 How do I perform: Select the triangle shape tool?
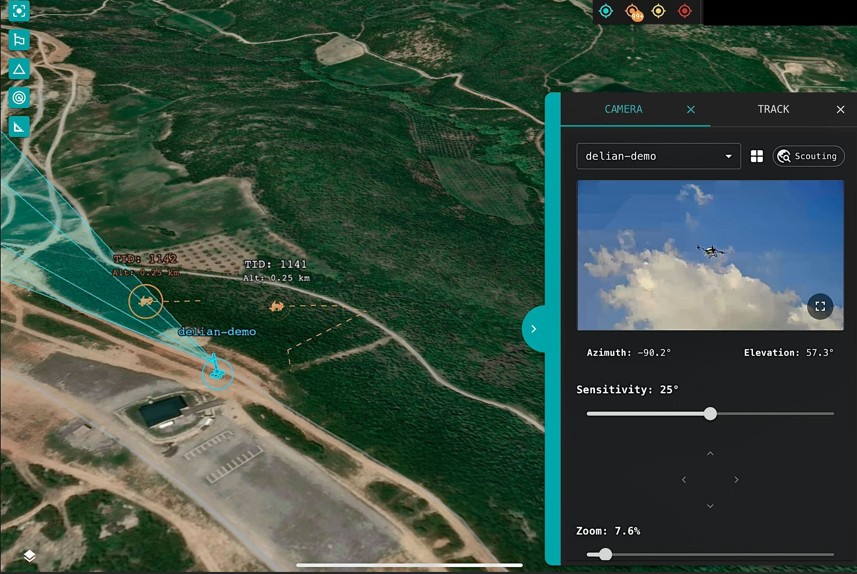(18, 69)
